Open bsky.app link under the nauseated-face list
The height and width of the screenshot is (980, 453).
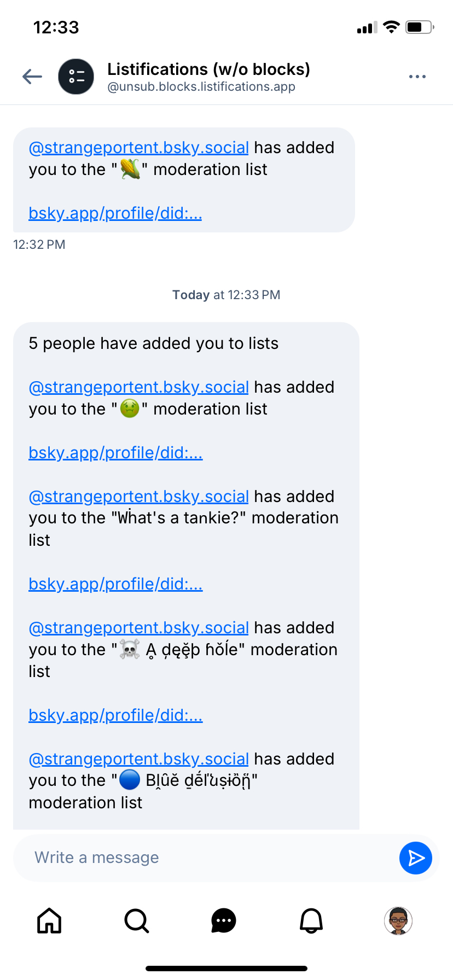point(115,453)
